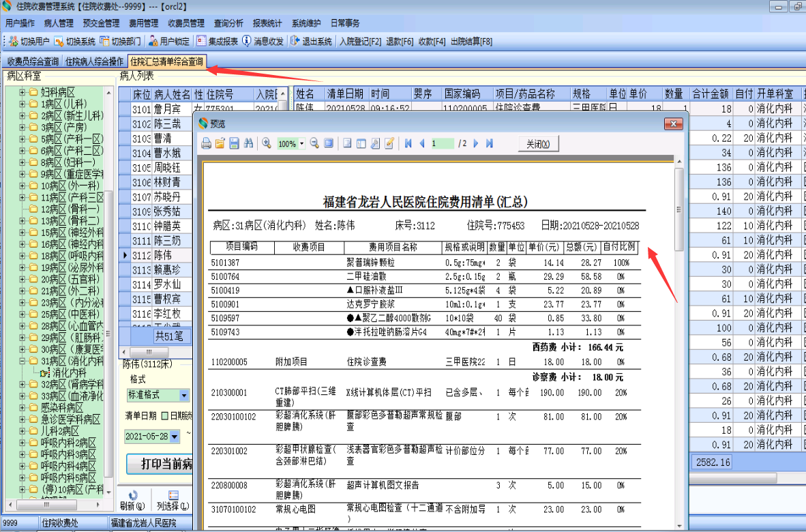Go to the first page of the preview

(x=408, y=143)
